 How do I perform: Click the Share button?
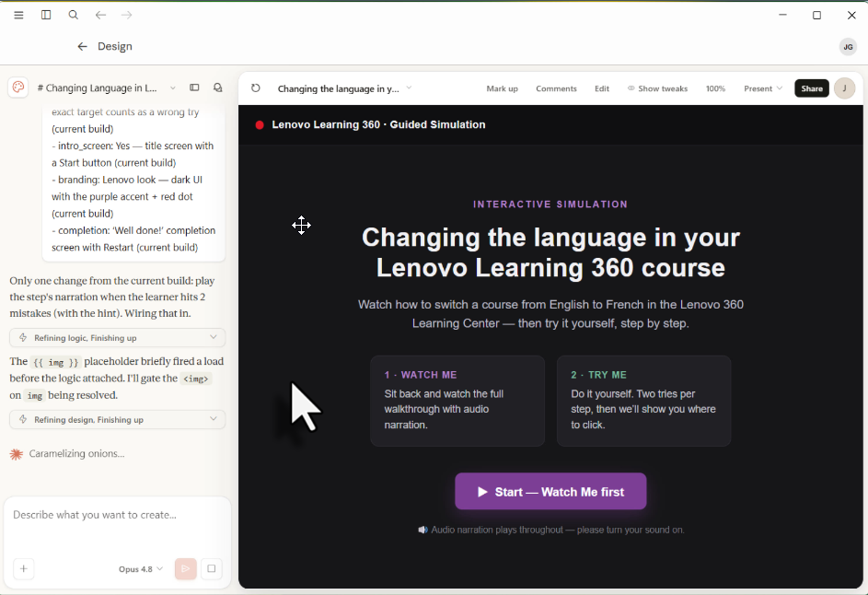812,88
